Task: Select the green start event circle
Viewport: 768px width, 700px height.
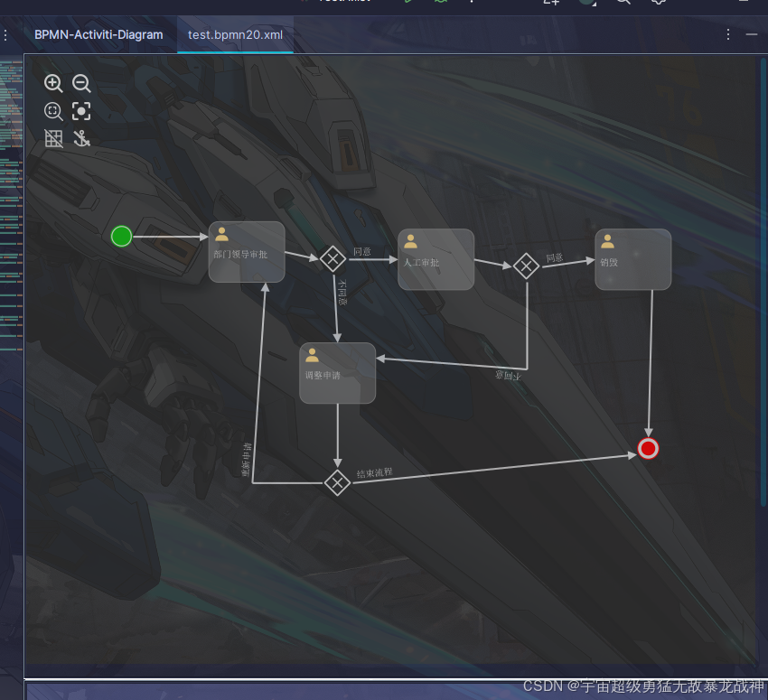Action: 121,237
